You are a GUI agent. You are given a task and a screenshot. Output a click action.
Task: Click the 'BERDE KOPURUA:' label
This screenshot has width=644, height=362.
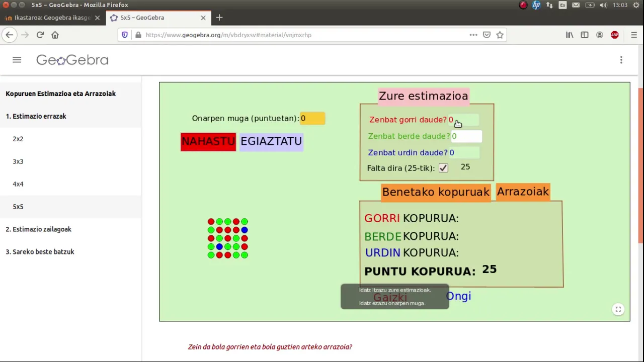pos(412,236)
